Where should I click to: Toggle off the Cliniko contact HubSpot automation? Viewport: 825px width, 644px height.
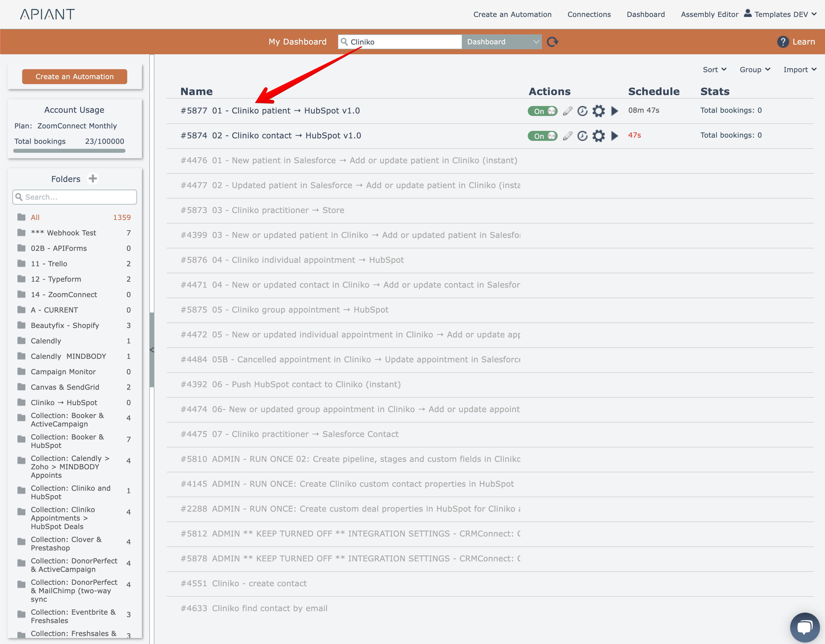pyautogui.click(x=542, y=136)
